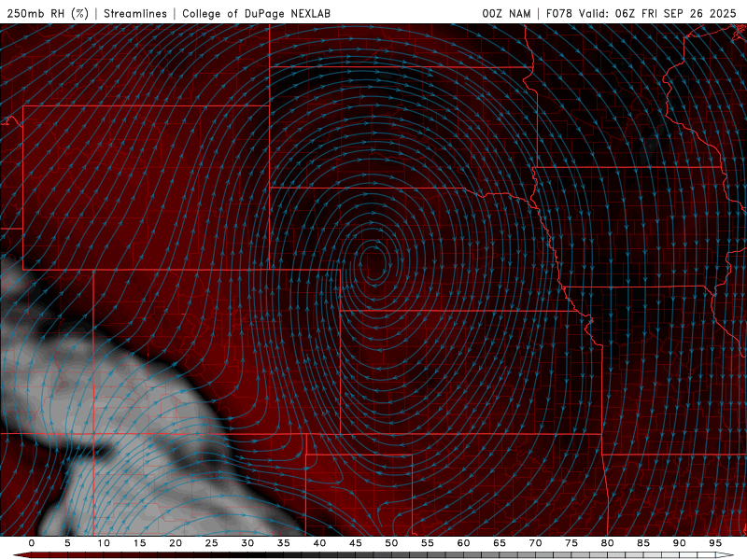The image size is (747, 560).
Task: Click the '80' color scale label
Action: pos(607,543)
